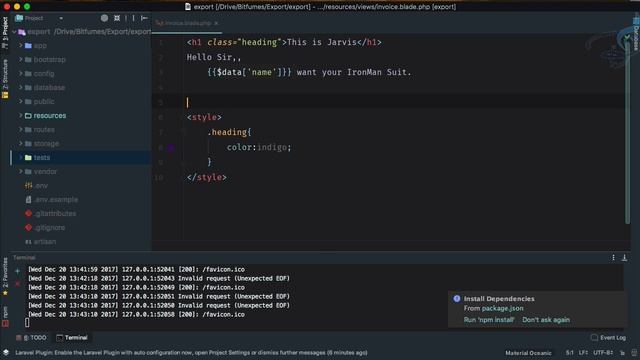640x360 pixels.
Task: Click the .gitignore file icon
Action: (x=29, y=227)
